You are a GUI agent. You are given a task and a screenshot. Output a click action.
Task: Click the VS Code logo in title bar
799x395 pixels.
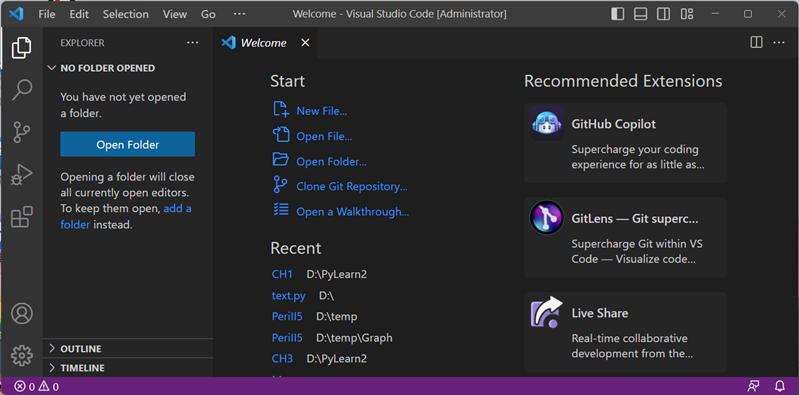(x=16, y=14)
